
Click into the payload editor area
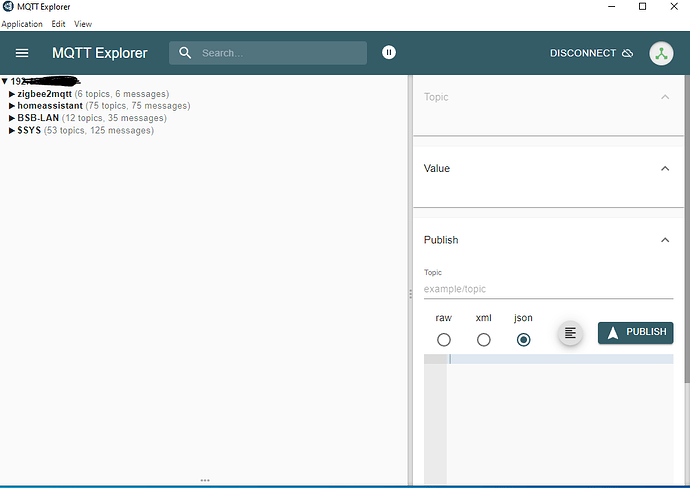click(x=560, y=418)
